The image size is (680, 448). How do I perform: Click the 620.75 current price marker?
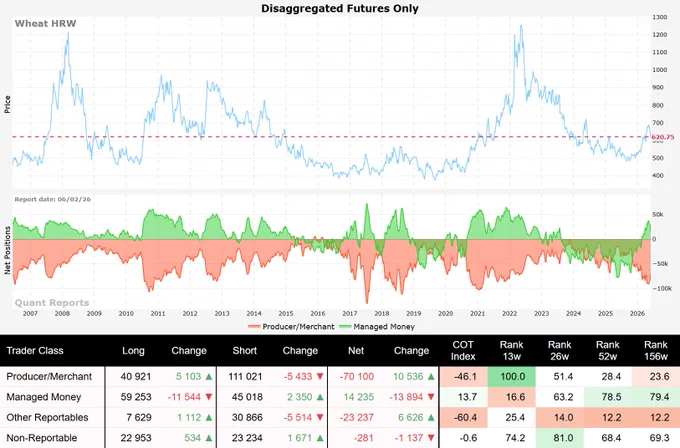coord(663,137)
